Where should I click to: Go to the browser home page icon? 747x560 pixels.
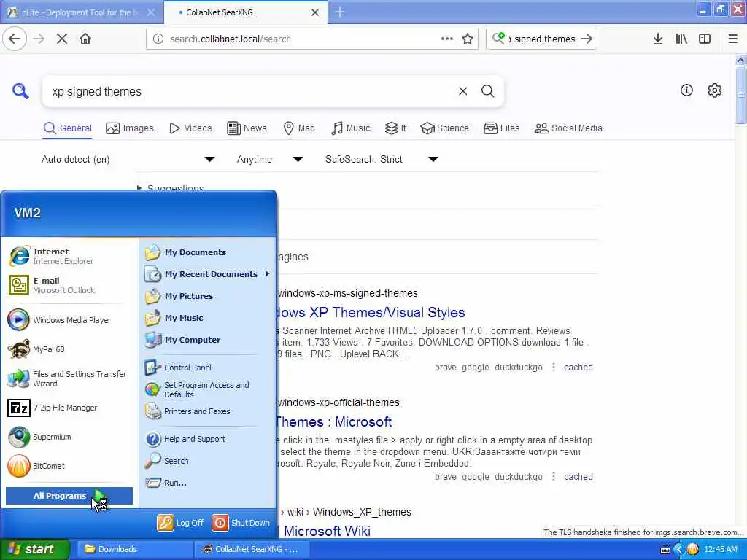pos(85,39)
